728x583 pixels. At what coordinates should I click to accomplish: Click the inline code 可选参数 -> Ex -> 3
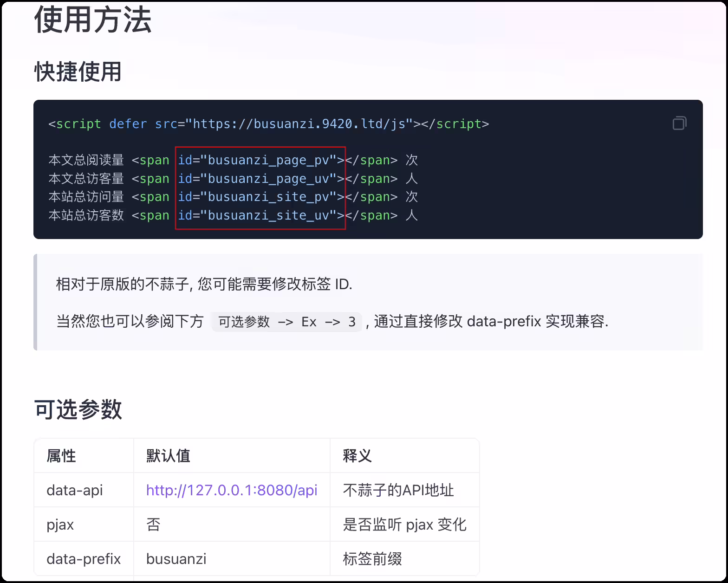tap(287, 322)
